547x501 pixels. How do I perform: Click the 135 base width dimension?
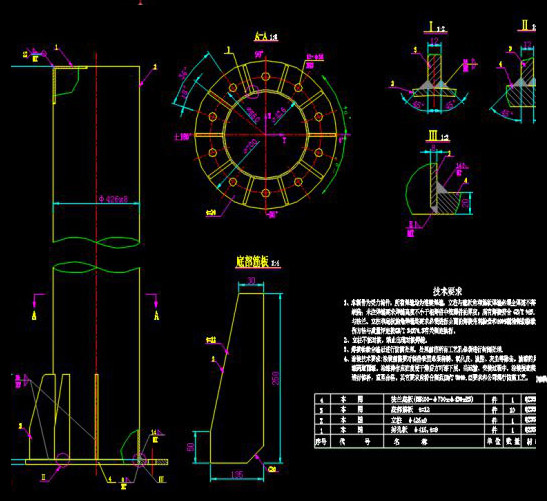pyautogui.click(x=237, y=475)
